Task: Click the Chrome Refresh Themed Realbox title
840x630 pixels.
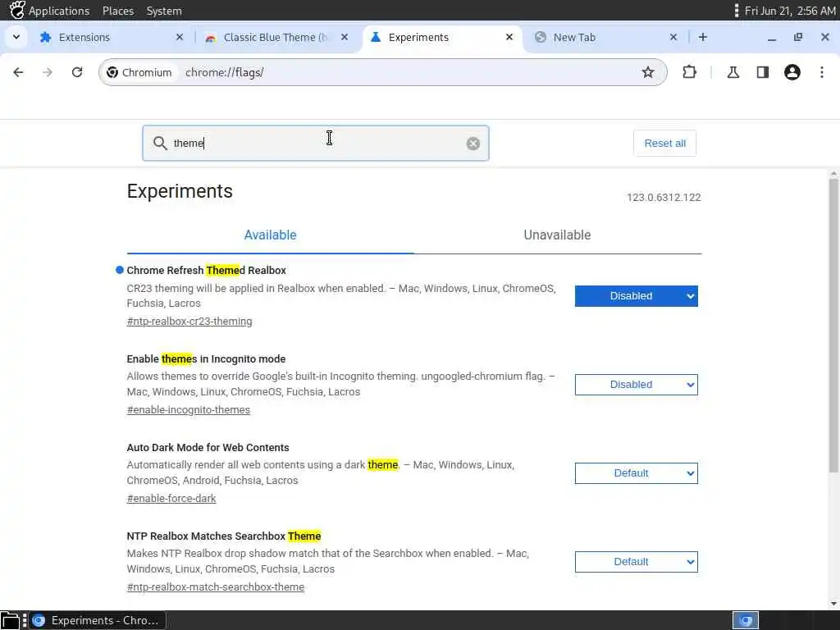Action: tap(206, 271)
